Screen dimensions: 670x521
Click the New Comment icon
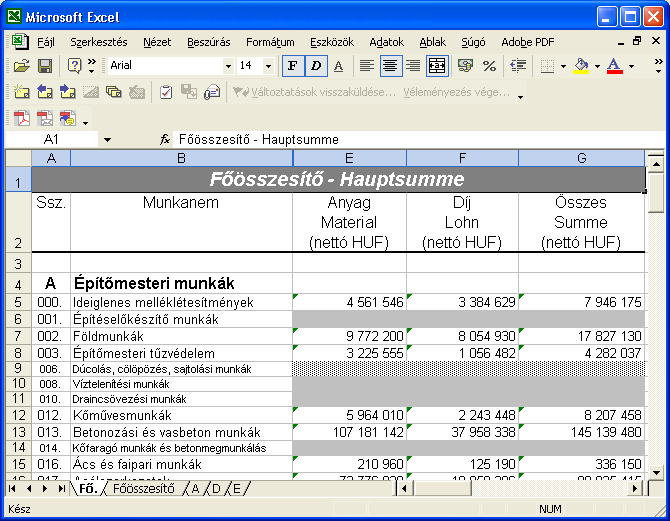21,92
